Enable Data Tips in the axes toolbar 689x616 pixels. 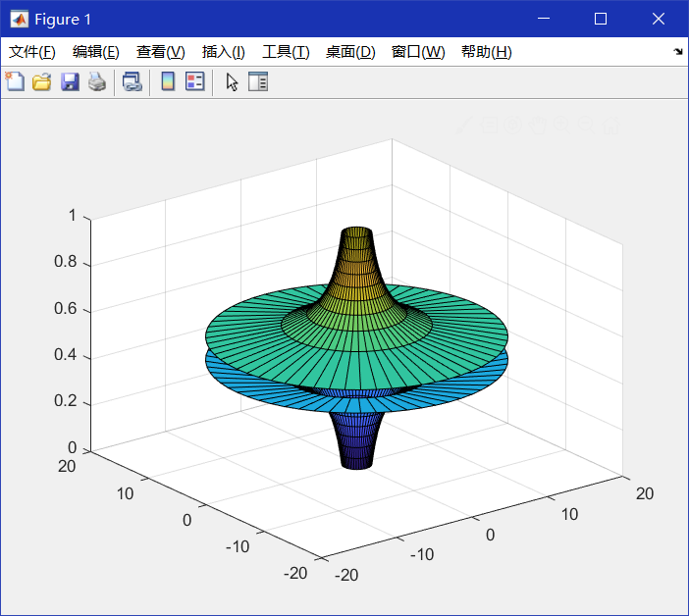[489, 126]
